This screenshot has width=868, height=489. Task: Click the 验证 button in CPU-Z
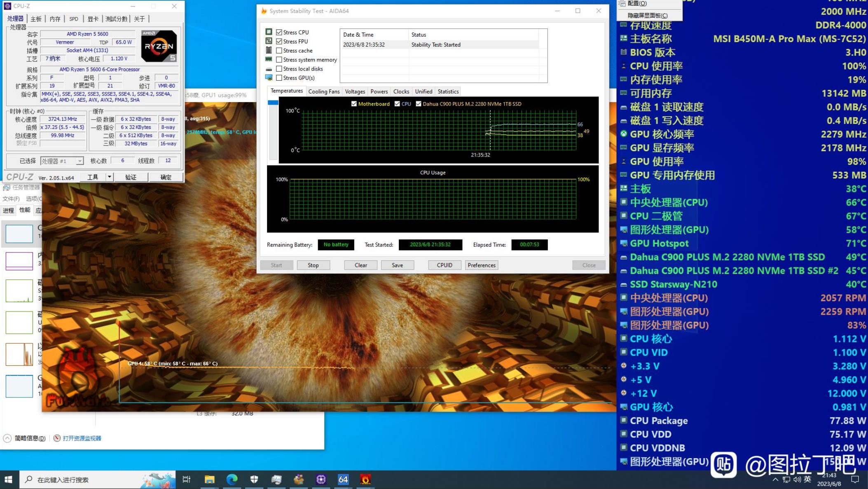click(x=131, y=177)
